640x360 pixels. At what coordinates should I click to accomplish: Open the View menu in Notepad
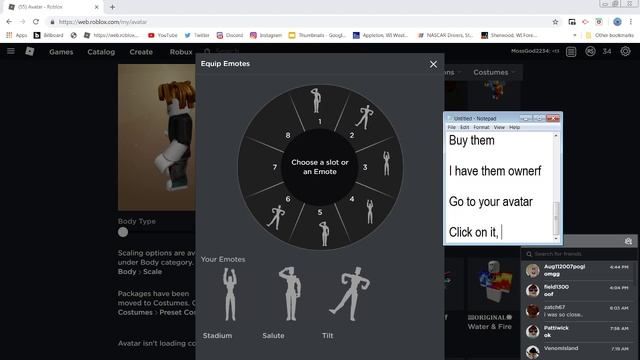[x=499, y=127]
